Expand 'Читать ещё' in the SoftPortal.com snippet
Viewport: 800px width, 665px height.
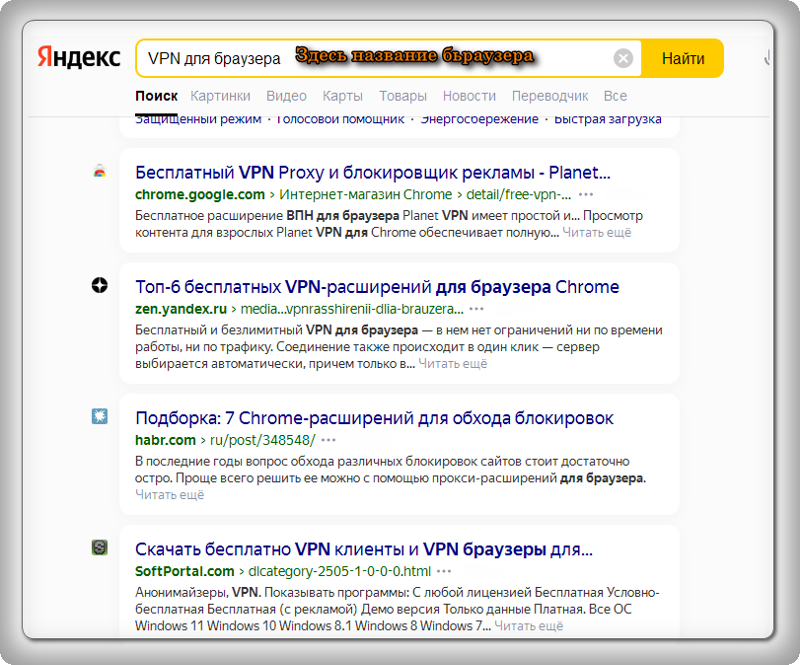(529, 626)
